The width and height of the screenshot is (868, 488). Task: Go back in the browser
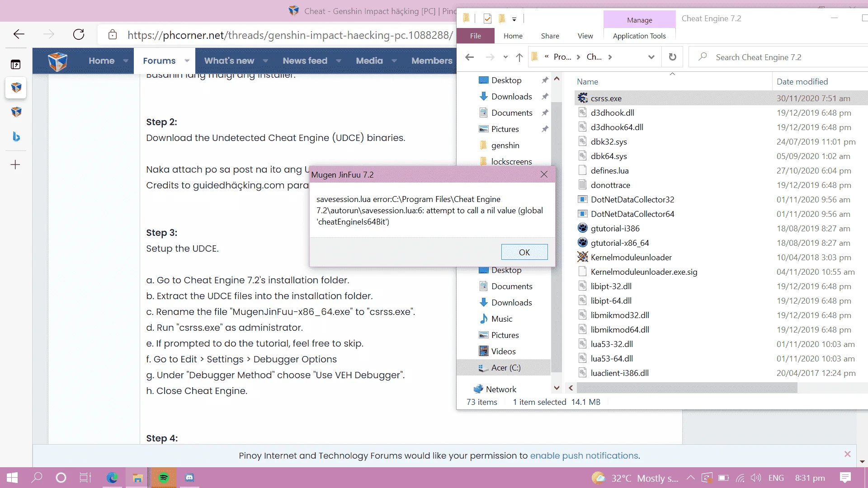click(19, 34)
